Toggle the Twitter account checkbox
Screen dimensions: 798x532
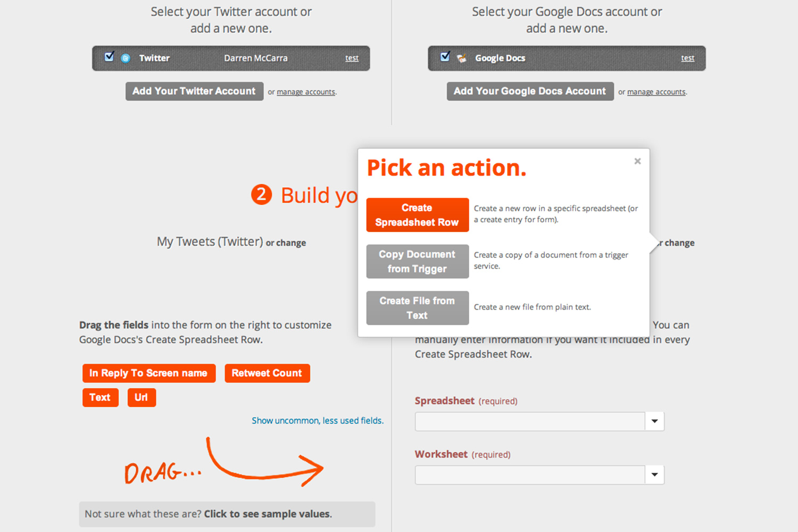pos(109,57)
